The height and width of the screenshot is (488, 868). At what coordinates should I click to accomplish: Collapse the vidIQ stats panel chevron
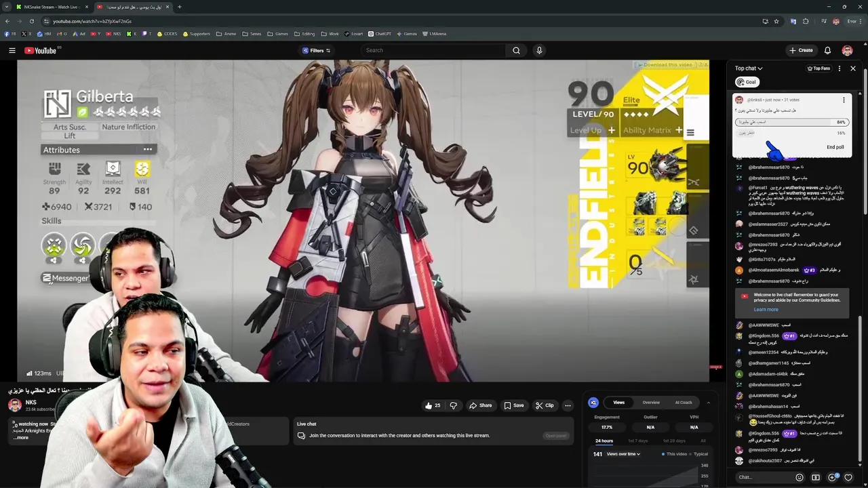[708, 403]
